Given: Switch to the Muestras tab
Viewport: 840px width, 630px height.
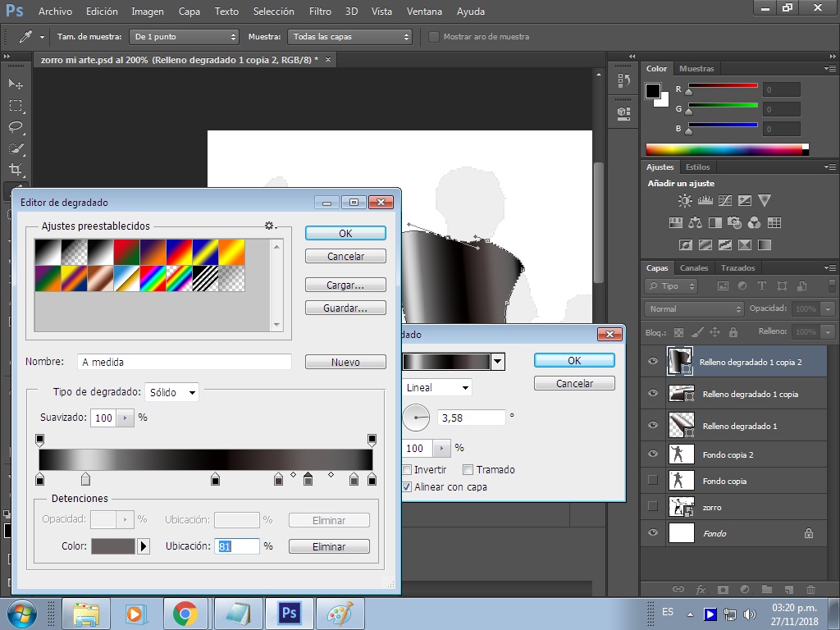Looking at the screenshot, I should pos(696,69).
